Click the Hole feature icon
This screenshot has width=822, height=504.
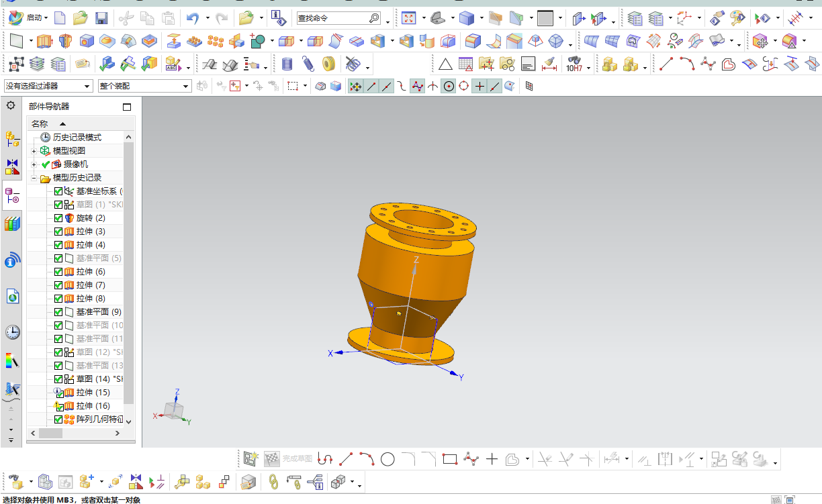point(87,42)
